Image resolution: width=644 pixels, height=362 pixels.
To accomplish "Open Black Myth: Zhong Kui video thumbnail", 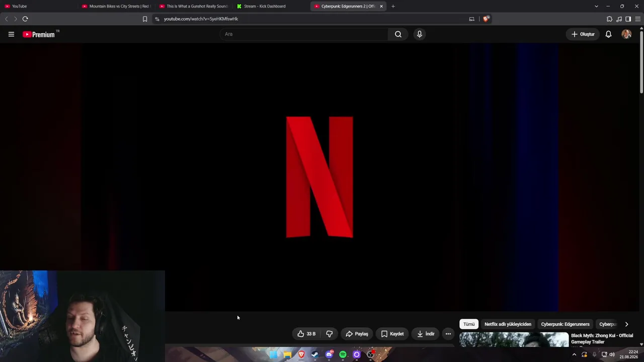I will click(514, 340).
